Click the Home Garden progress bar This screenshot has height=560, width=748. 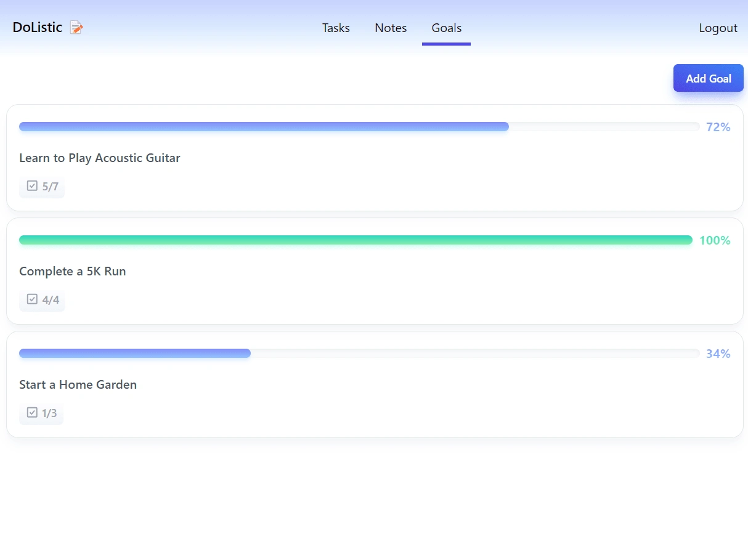(359, 353)
